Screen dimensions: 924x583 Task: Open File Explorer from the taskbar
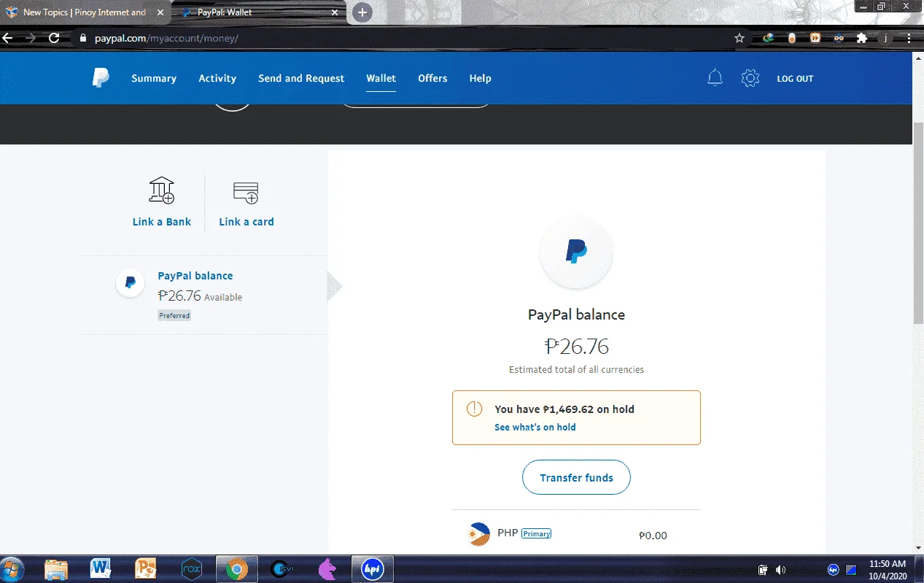56,569
